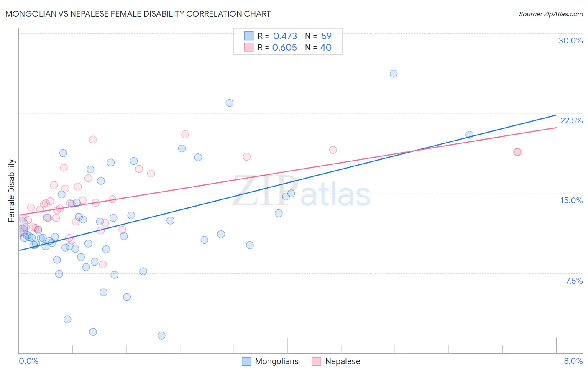Viewport: 588px width, 373px height.
Task: Select the blue data point near 23.5%
Action: (x=230, y=103)
